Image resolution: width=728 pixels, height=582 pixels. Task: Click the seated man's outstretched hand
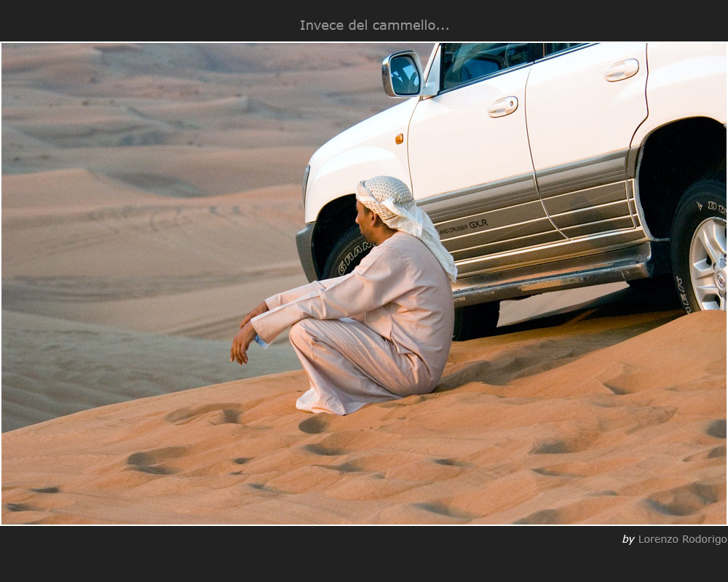pos(242,345)
